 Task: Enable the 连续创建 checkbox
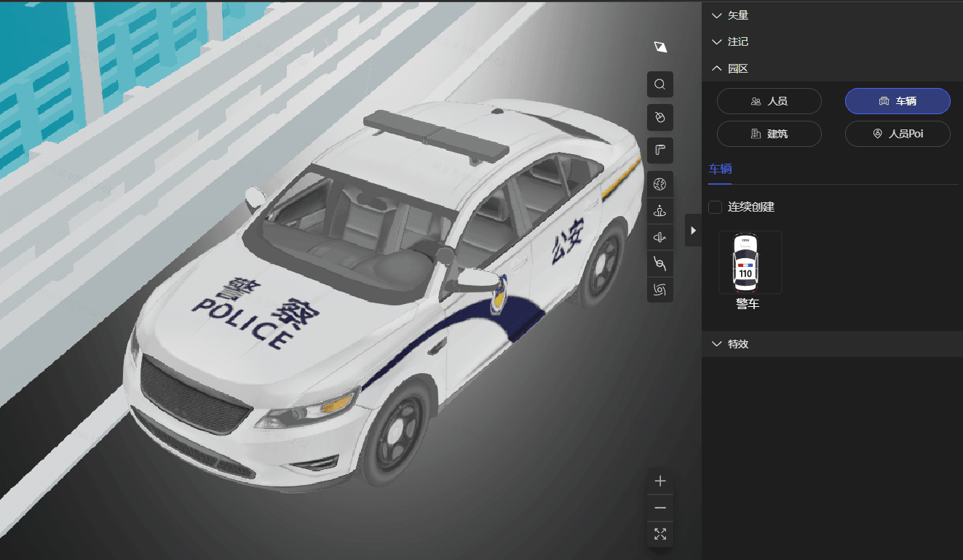pos(715,207)
